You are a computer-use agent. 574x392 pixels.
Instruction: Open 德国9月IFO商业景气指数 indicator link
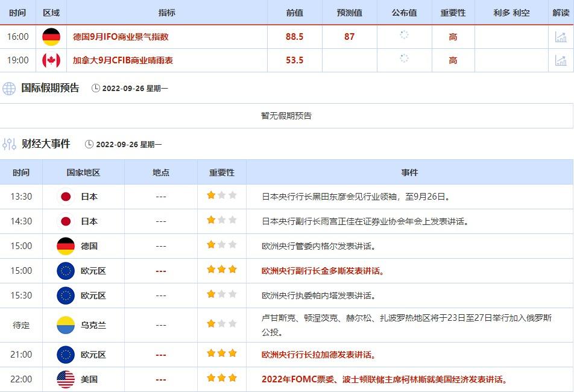coord(121,37)
